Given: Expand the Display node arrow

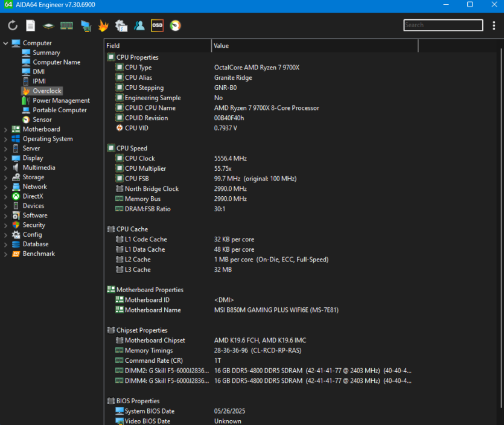Looking at the screenshot, I should (x=5, y=158).
